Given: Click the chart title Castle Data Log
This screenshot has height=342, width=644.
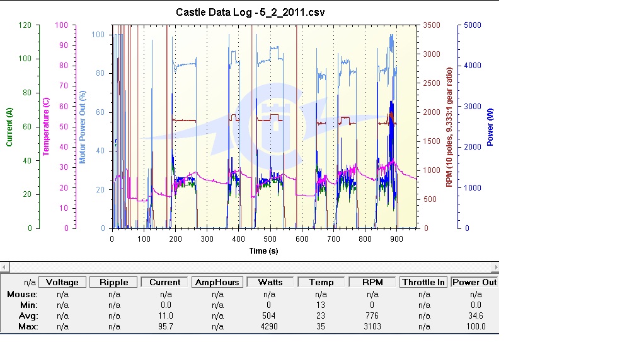Looking at the screenshot, I should point(250,13).
